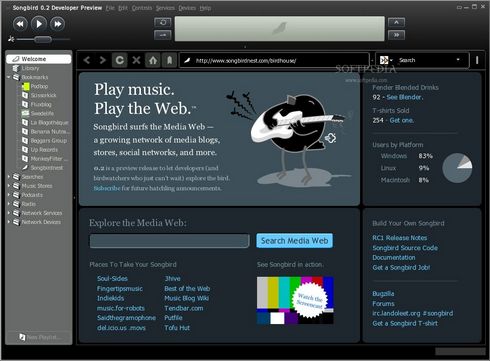
Task: Click the Swedelife bookmark icon
Action: 25,113
